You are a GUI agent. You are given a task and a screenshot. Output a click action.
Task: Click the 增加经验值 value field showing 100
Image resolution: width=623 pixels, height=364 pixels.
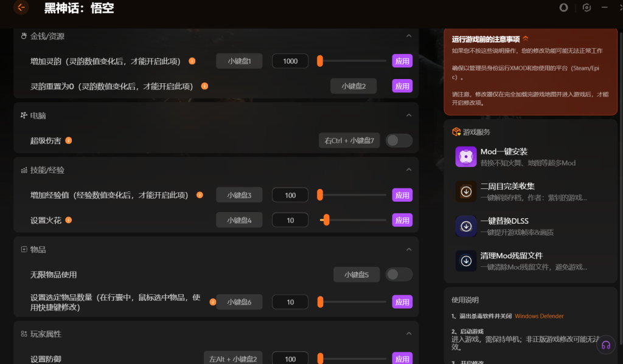[290, 195]
